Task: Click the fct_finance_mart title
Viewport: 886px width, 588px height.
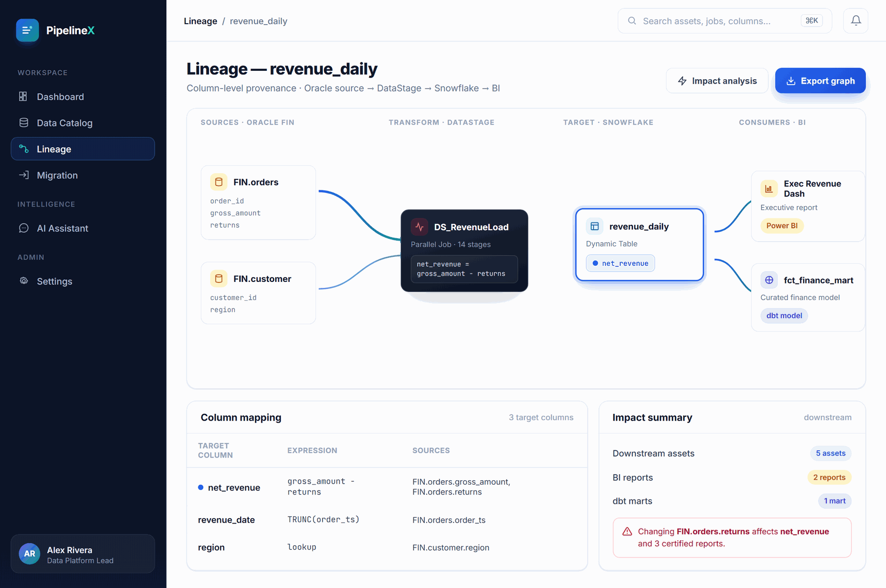Action: [x=818, y=280]
